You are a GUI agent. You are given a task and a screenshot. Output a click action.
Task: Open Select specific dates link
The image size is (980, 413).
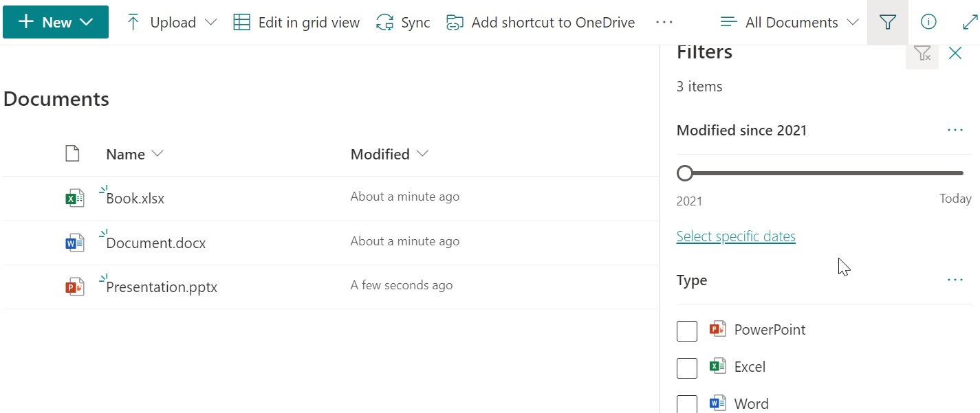click(x=735, y=236)
